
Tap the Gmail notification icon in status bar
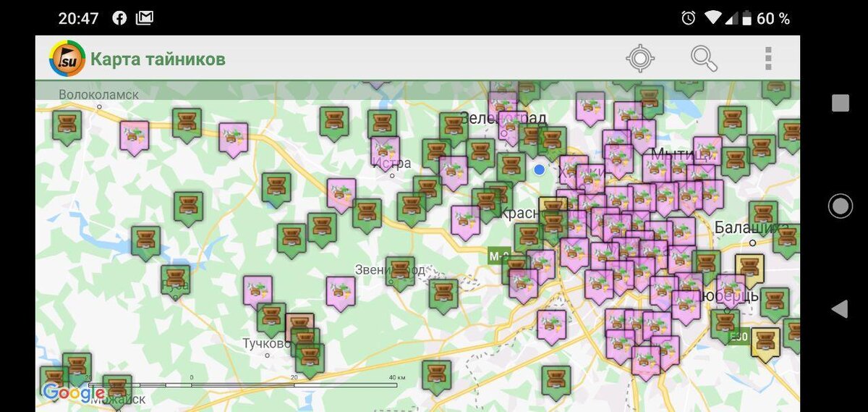[x=145, y=18]
